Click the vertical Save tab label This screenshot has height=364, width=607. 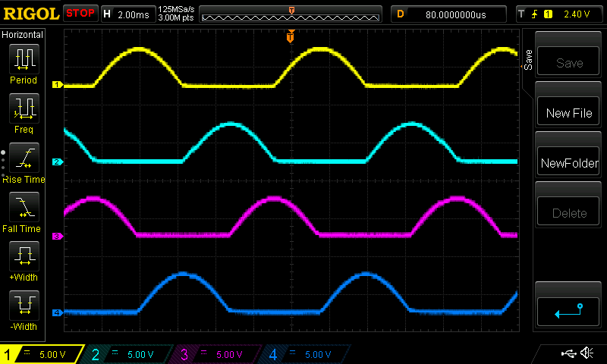pos(528,60)
